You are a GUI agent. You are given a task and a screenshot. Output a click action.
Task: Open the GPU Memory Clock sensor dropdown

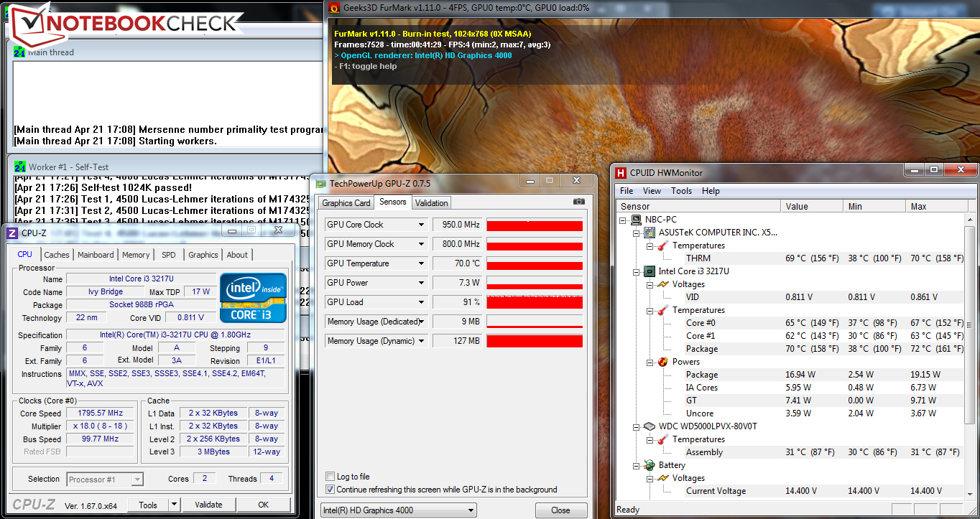pos(422,244)
